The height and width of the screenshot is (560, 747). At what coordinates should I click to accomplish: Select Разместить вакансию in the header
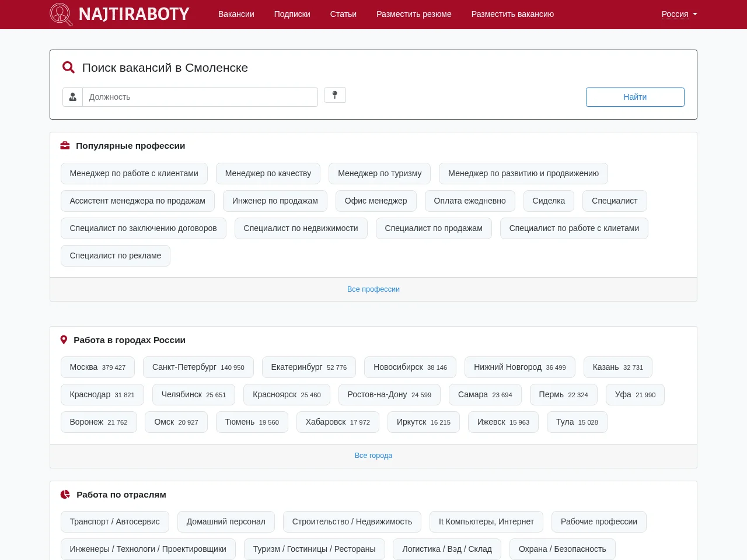512,14
